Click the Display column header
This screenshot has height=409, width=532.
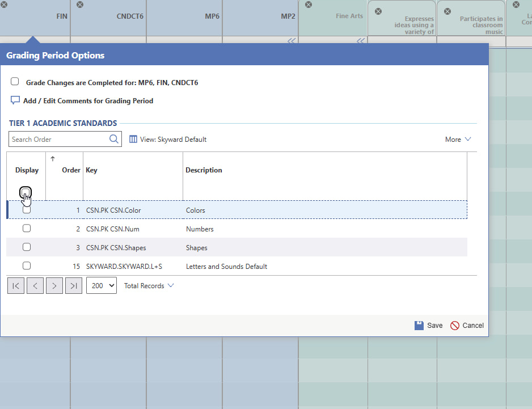pos(27,170)
